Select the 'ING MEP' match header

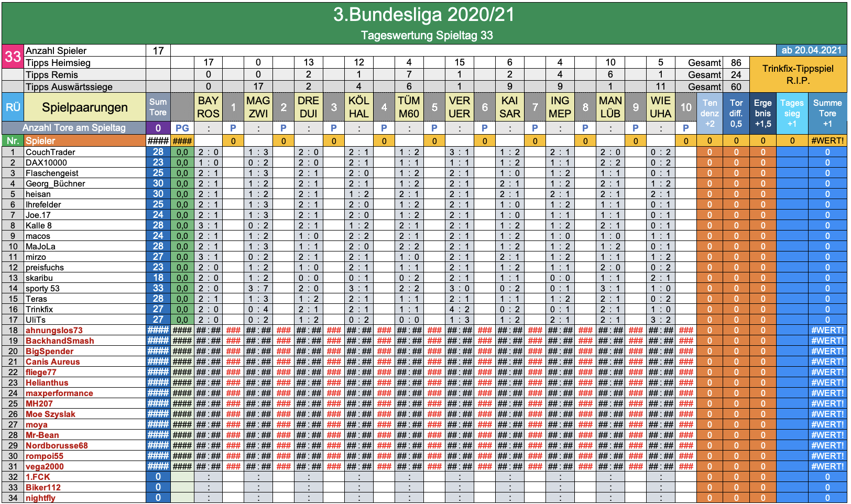[560, 107]
